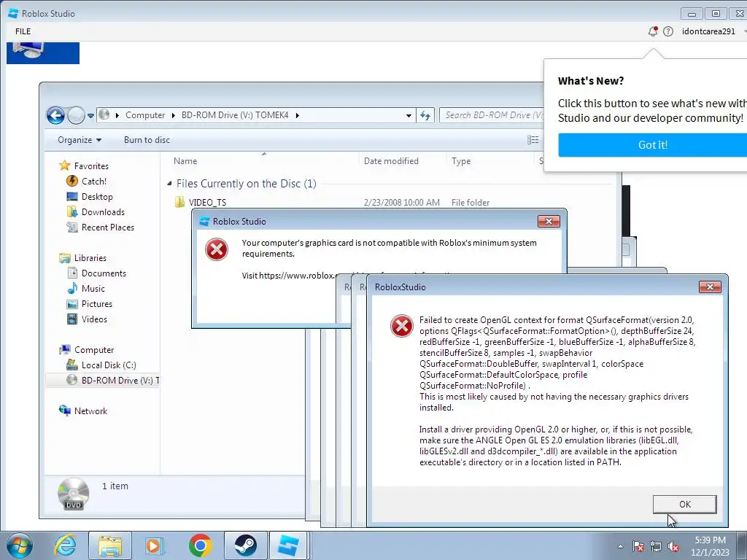The height and width of the screenshot is (560, 747).
Task: Open the Windows Start menu
Action: 20,545
